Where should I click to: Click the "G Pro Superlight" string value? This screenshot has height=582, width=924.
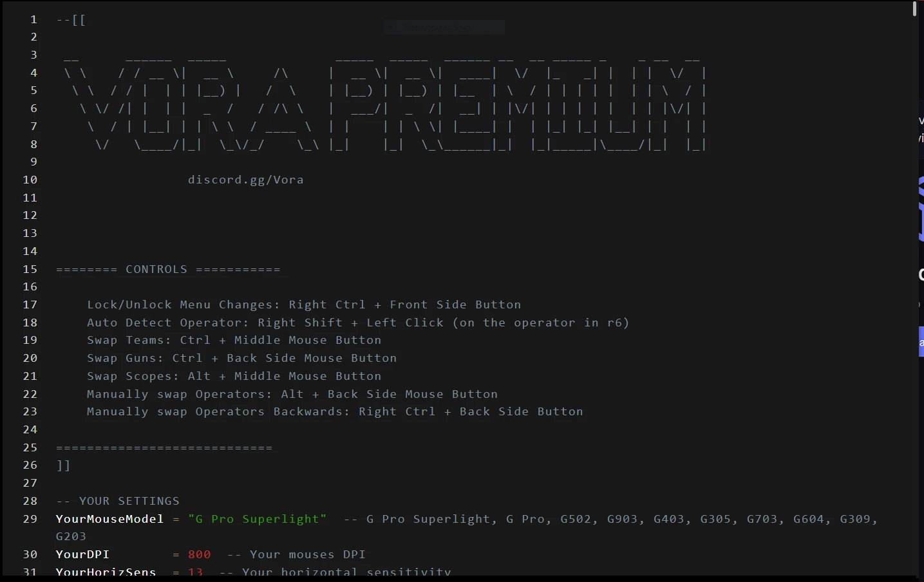[258, 519]
